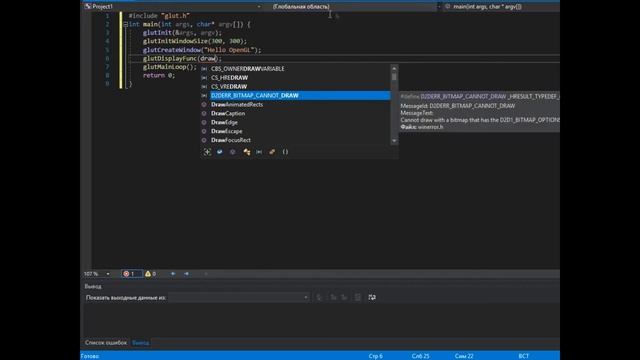Click the warning triangle indicator showing 0
640x360 pixels.
coord(150,274)
